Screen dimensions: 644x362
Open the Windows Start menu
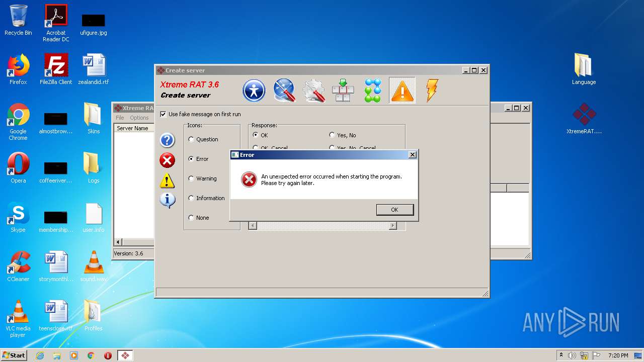pyautogui.click(x=14, y=355)
